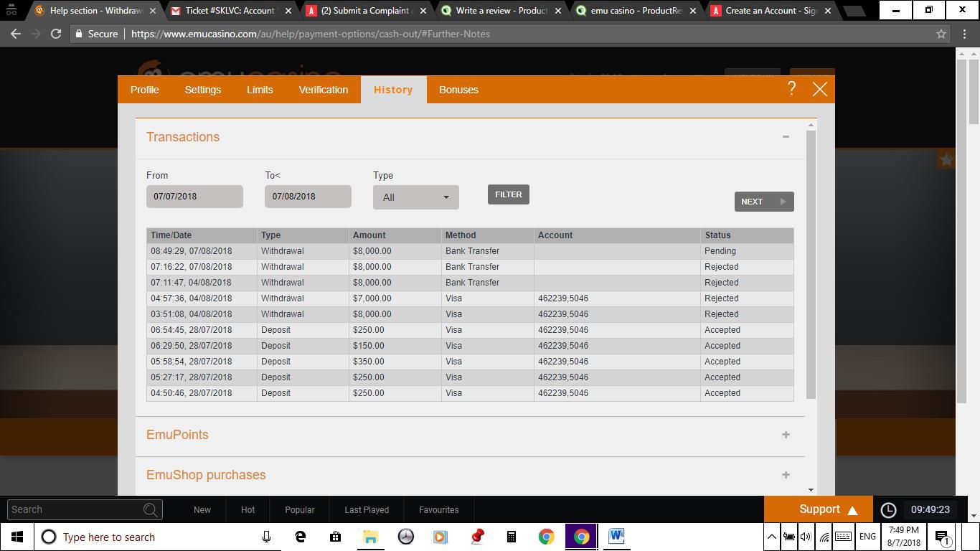980x551 pixels.
Task: Click the 08:49:29, 07/08/2018 timestamp
Action: tap(191, 251)
